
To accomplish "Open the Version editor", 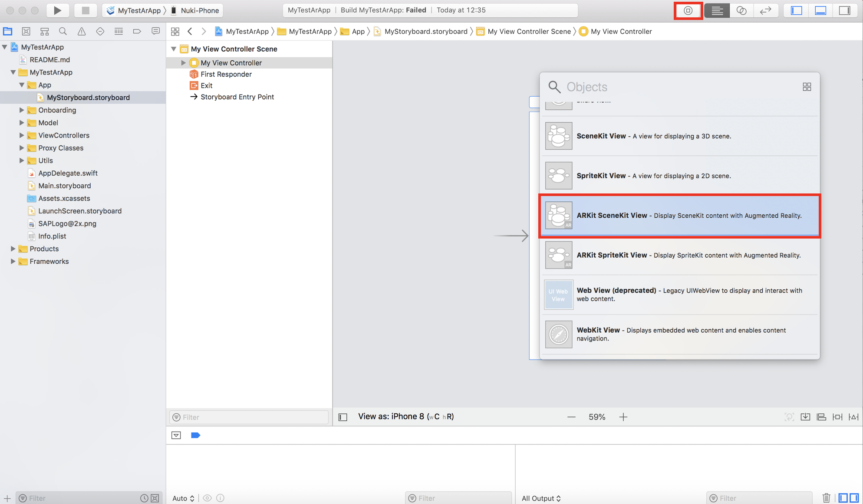I will (765, 10).
